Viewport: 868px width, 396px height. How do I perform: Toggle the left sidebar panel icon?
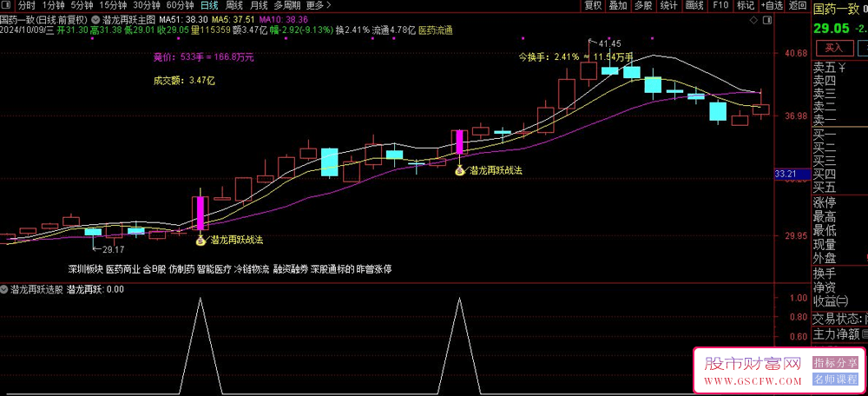coord(8,6)
